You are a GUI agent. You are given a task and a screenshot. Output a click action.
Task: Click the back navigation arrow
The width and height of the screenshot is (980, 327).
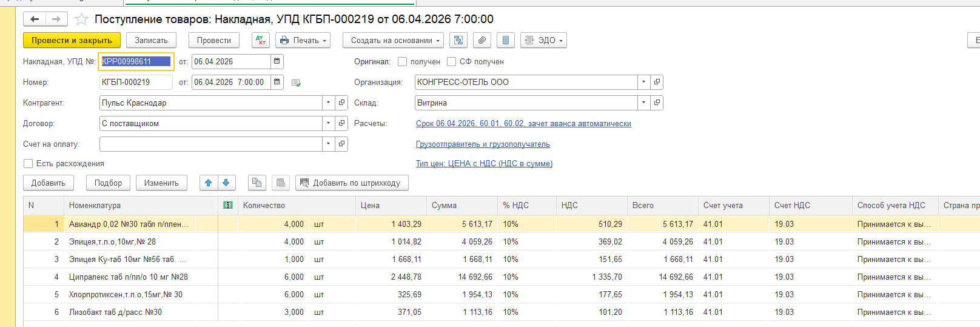pyautogui.click(x=35, y=19)
